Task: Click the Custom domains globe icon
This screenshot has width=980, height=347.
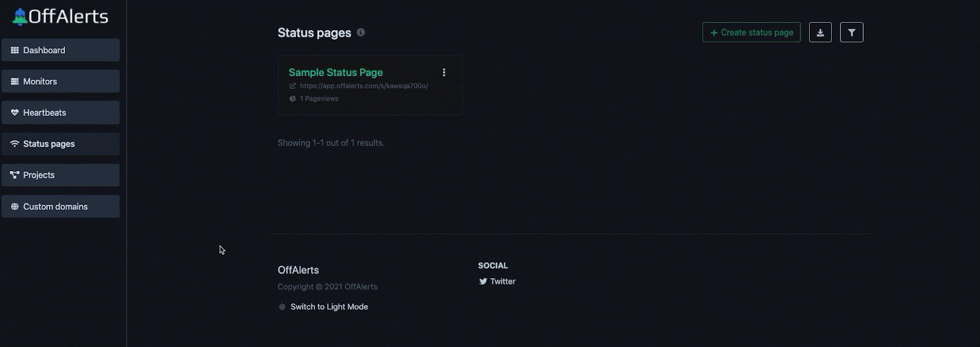Action: (x=15, y=207)
